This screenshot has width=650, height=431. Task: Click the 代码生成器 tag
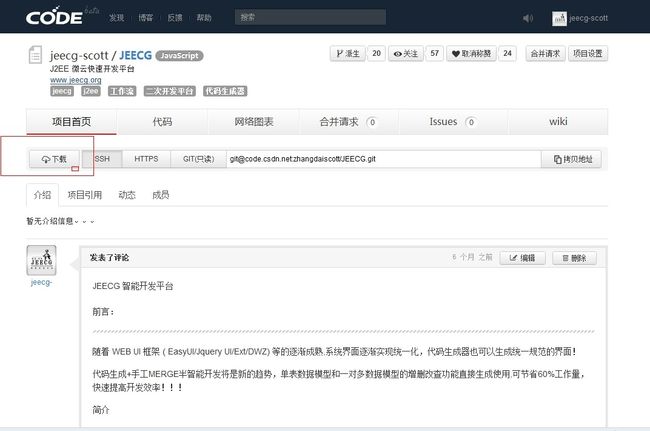[225, 91]
